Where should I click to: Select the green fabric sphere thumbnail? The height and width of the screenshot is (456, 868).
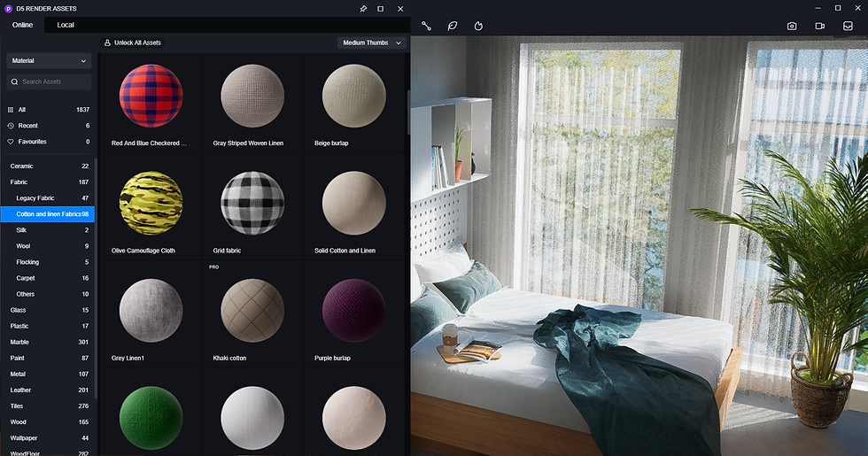click(151, 418)
